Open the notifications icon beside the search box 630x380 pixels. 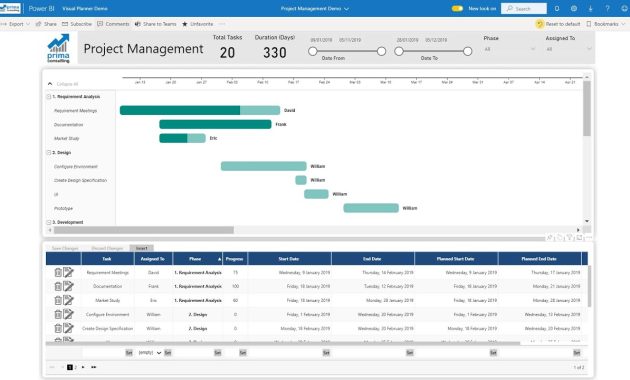557,8
